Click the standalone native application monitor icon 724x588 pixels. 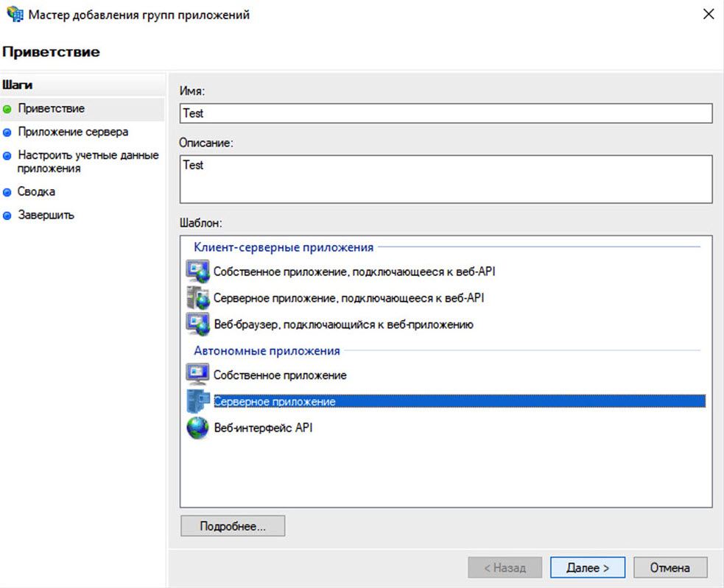pos(197,375)
